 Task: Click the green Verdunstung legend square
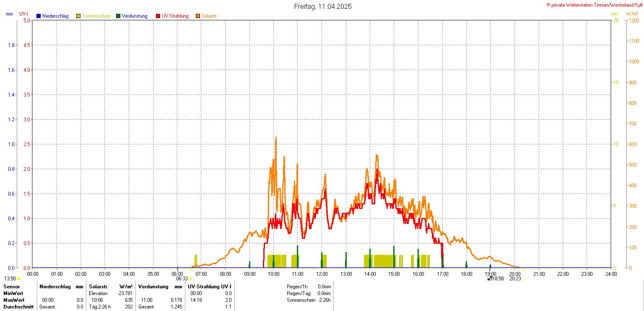(118, 16)
